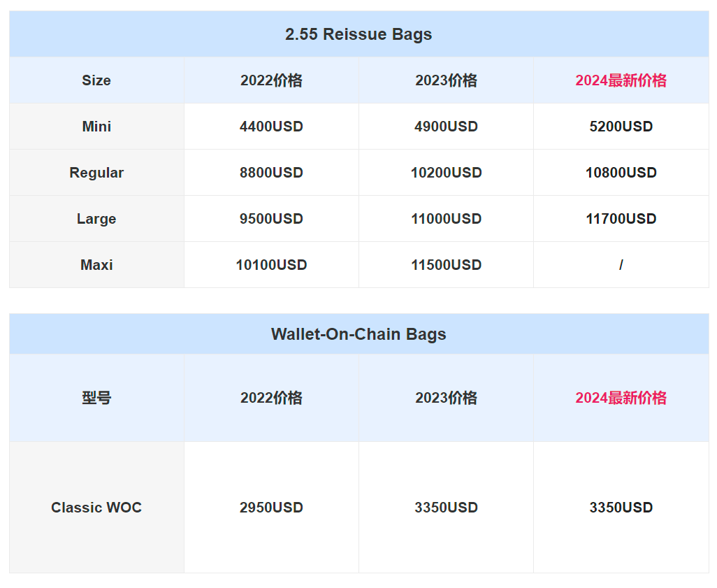Click the Wallet-On-Chain Bags table title

point(358,334)
